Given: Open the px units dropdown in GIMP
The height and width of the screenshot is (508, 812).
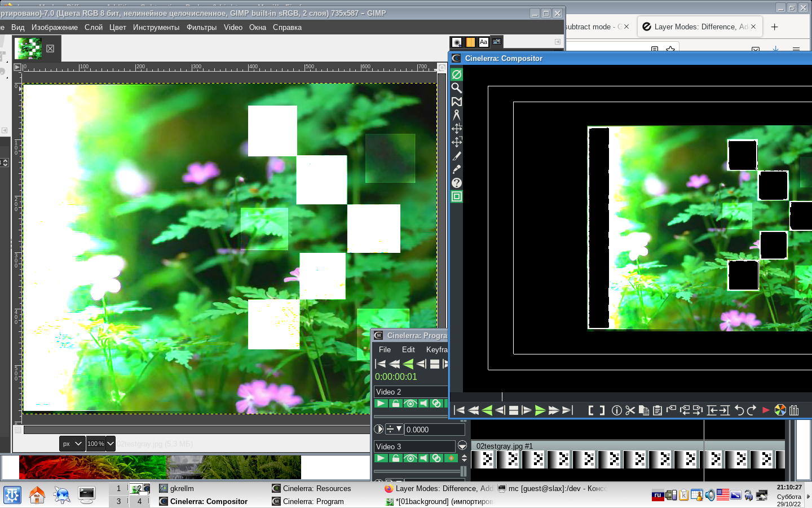Looking at the screenshot, I should point(73,444).
